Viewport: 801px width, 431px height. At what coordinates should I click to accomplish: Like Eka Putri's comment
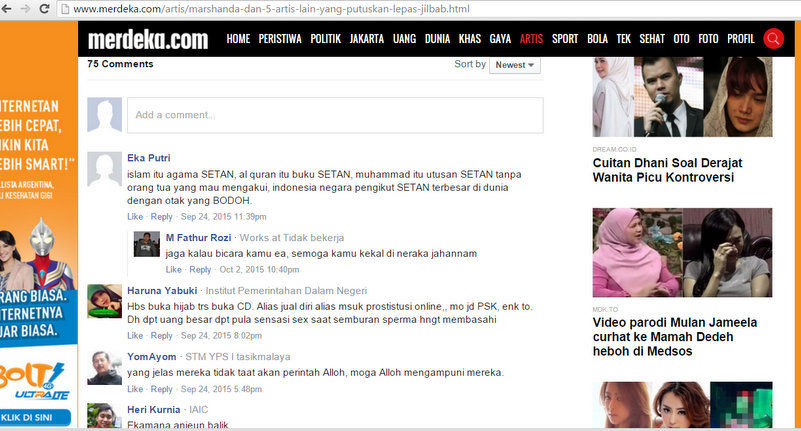[135, 217]
